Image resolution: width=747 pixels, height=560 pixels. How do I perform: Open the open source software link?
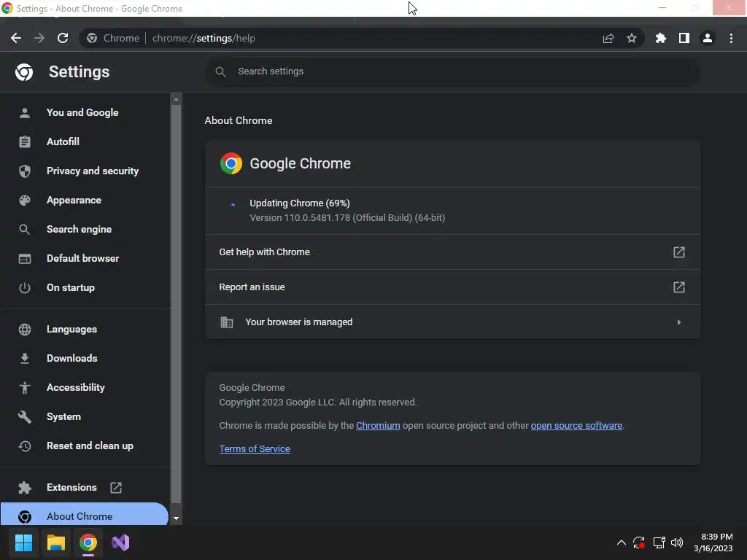coord(576,426)
